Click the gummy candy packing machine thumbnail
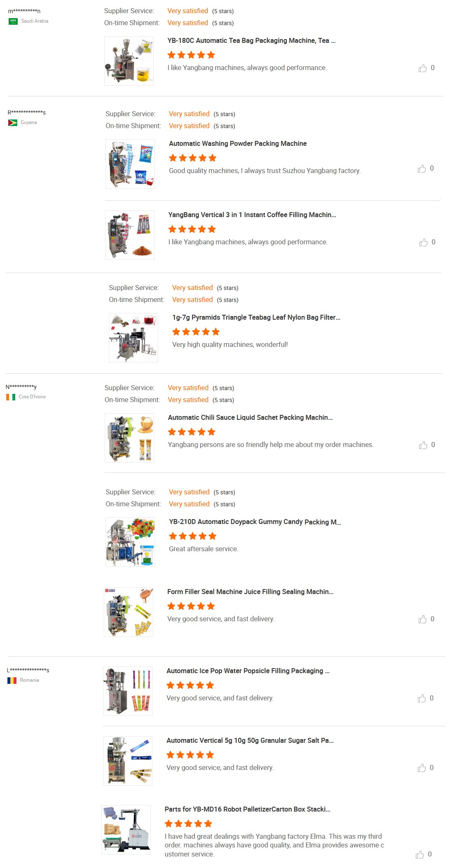The width and height of the screenshot is (450, 868). tap(130, 542)
